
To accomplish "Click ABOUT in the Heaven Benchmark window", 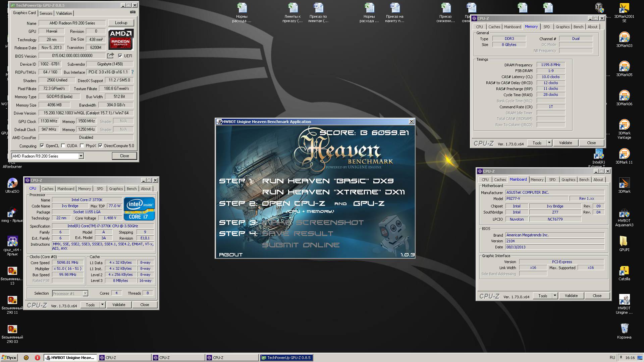I will coord(231,255).
